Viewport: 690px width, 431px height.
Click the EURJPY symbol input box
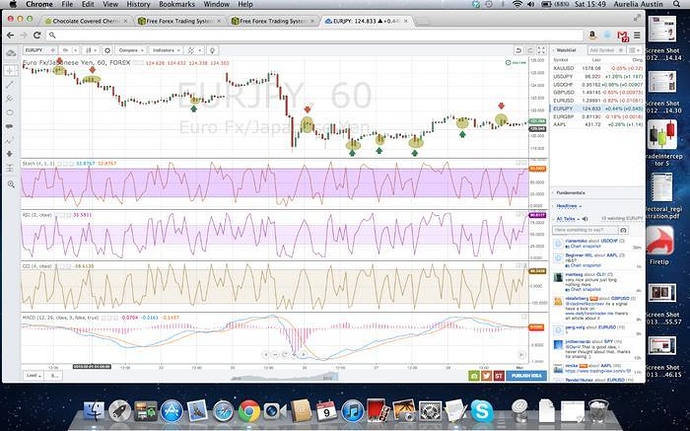point(40,50)
